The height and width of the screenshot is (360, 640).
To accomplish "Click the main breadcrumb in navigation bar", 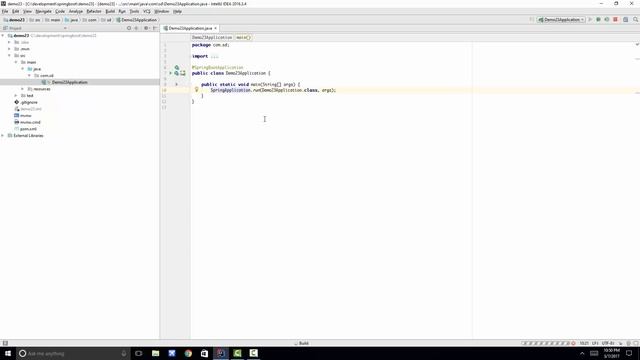I will (53, 20).
